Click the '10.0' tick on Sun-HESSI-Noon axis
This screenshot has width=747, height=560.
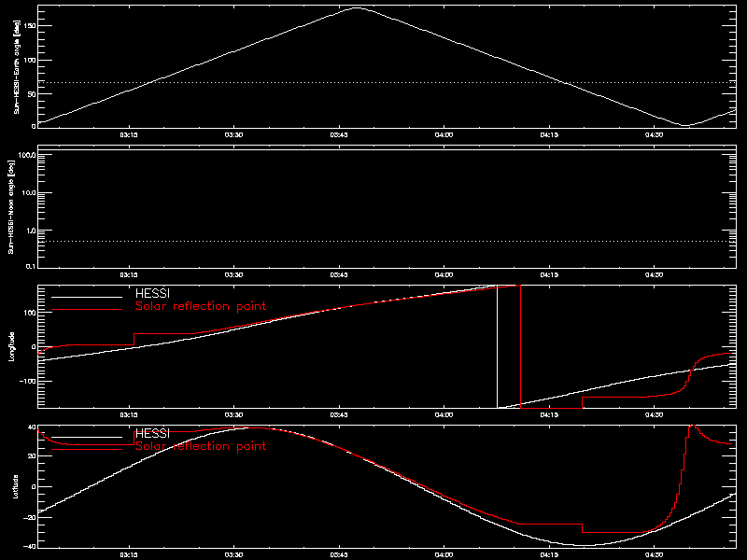pyautogui.click(x=29, y=193)
